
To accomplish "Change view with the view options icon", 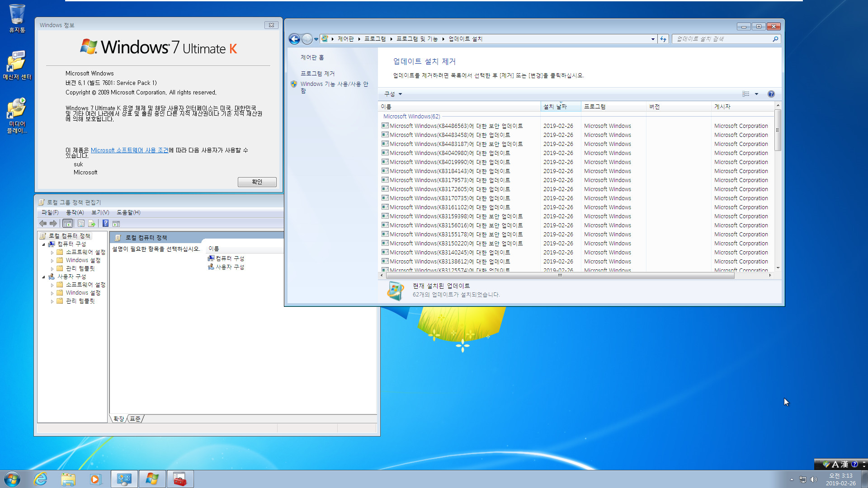I will point(746,94).
